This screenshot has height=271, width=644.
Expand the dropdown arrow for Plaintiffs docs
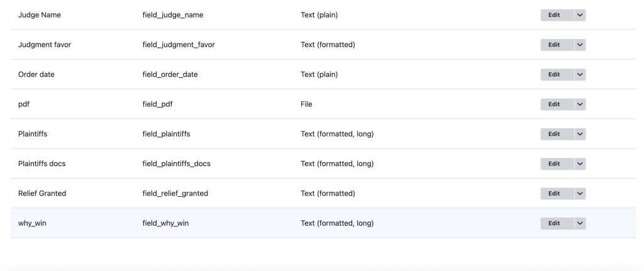[x=580, y=163]
